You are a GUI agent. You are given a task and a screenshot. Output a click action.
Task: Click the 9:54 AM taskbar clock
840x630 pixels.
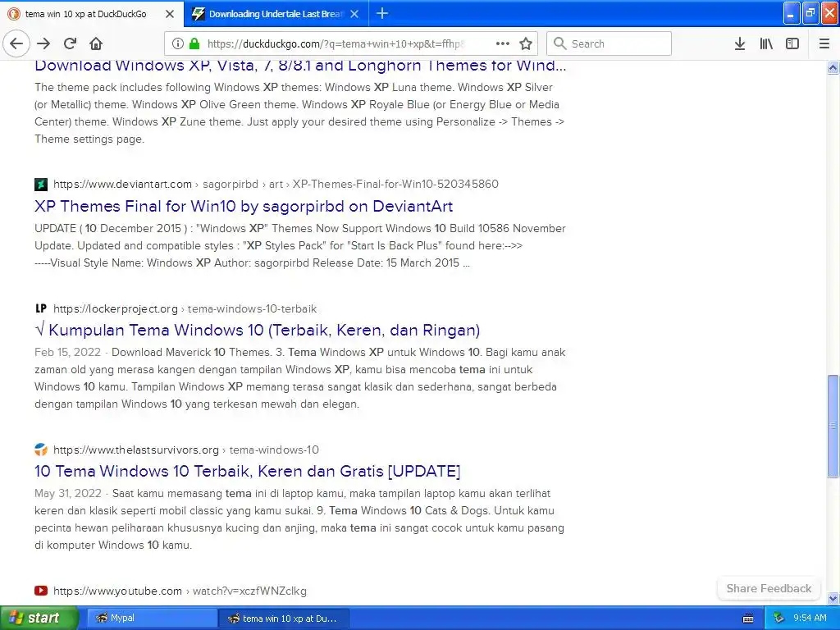[x=810, y=619]
